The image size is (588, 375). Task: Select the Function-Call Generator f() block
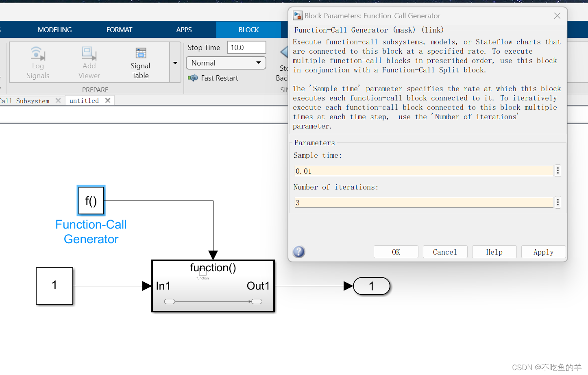(x=91, y=200)
